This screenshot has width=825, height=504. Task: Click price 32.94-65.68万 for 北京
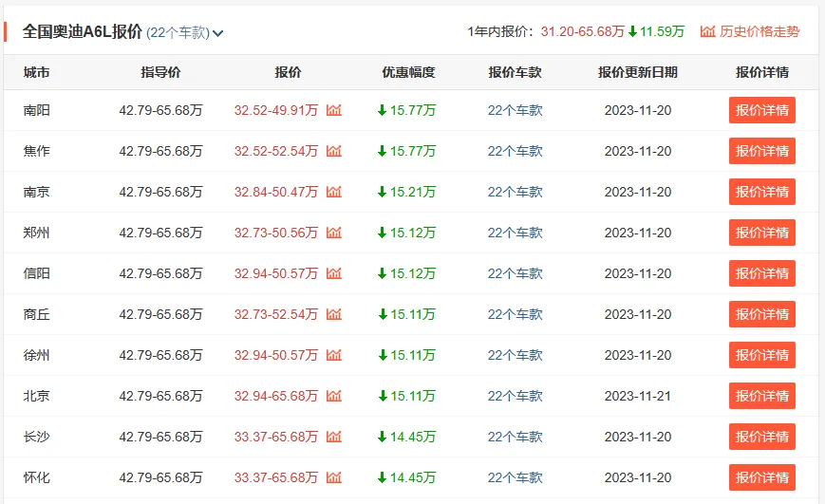[x=276, y=396]
